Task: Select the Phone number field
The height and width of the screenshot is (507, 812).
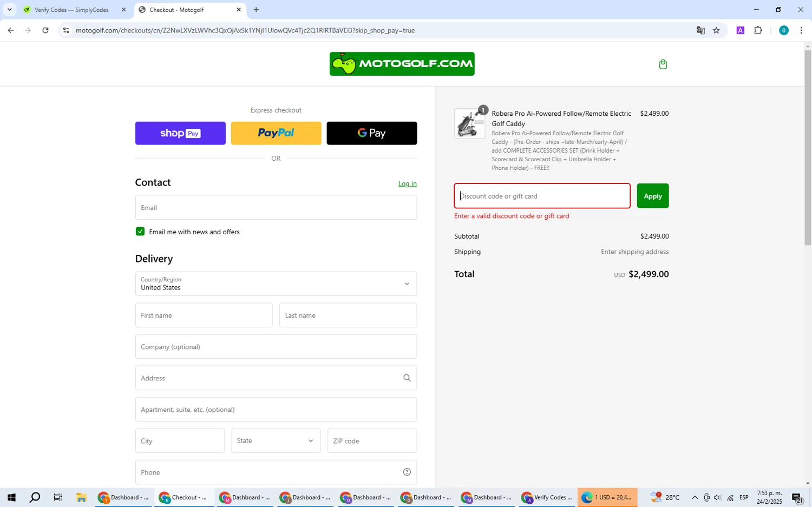Action: tap(276, 472)
